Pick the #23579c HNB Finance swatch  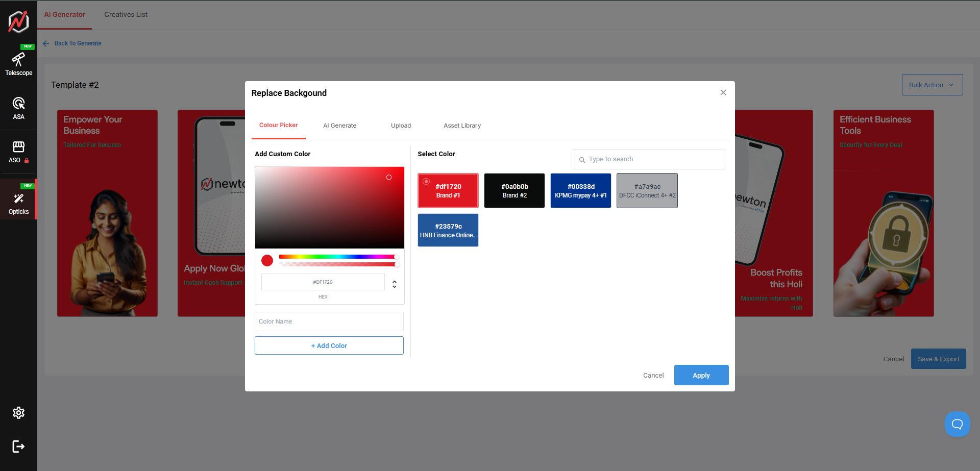click(x=448, y=230)
